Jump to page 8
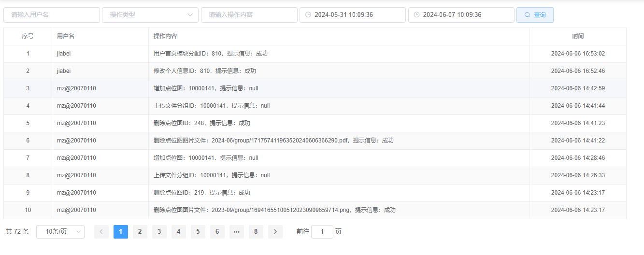Viewport: 644px width, 255px height. click(256, 232)
